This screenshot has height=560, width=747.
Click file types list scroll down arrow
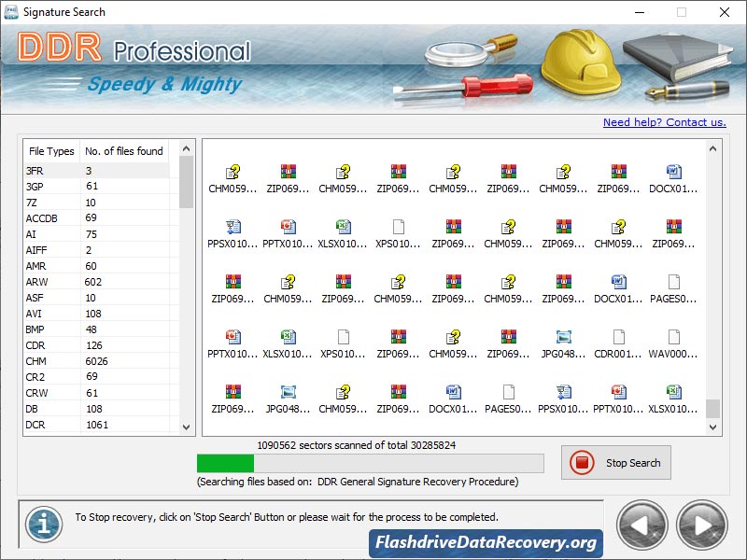pyautogui.click(x=186, y=427)
